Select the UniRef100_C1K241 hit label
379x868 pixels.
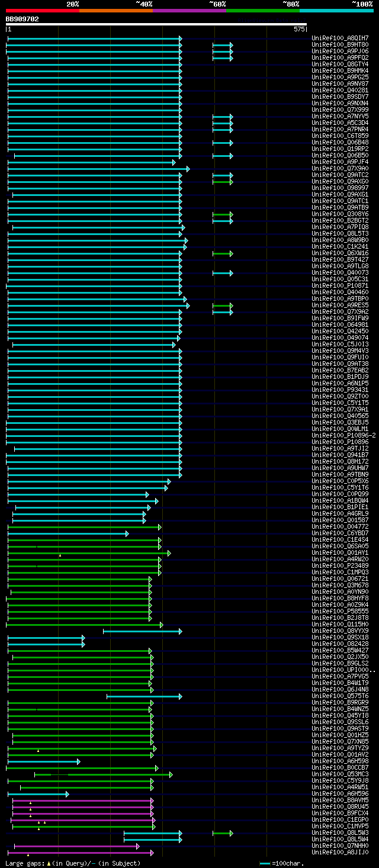340,246
